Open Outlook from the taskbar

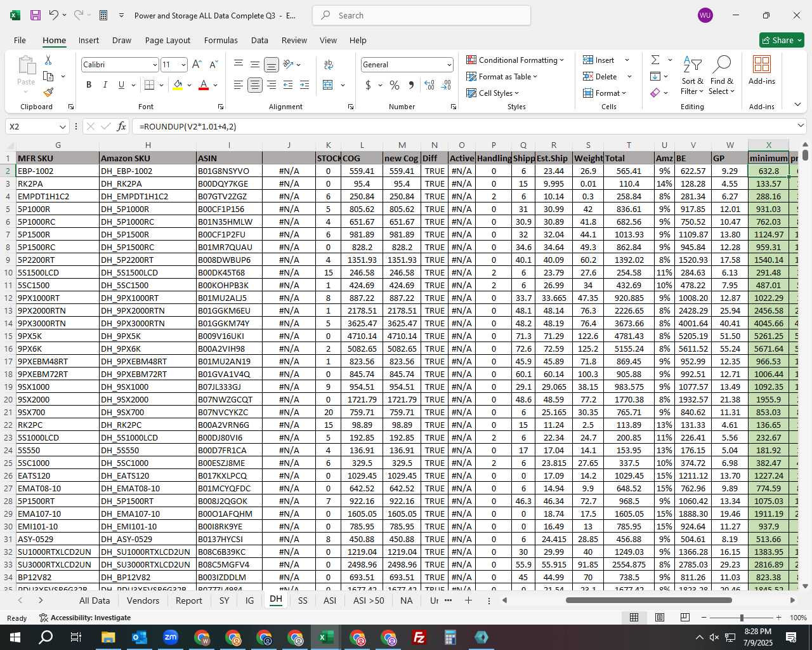[x=140, y=637]
